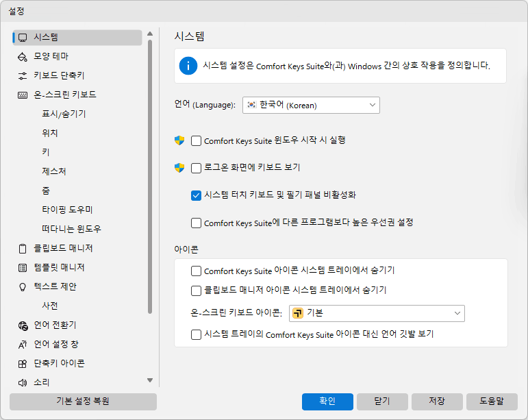Open the 언어 (Language) dropdown

(x=311, y=105)
